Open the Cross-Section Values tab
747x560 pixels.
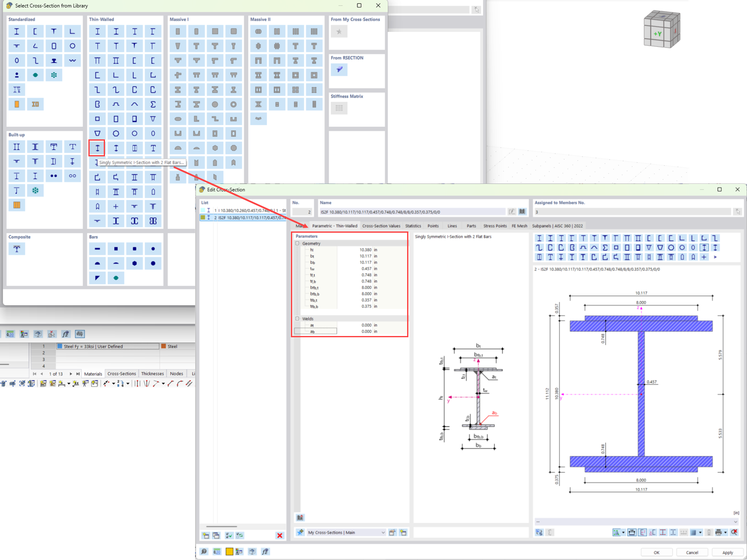tap(381, 226)
